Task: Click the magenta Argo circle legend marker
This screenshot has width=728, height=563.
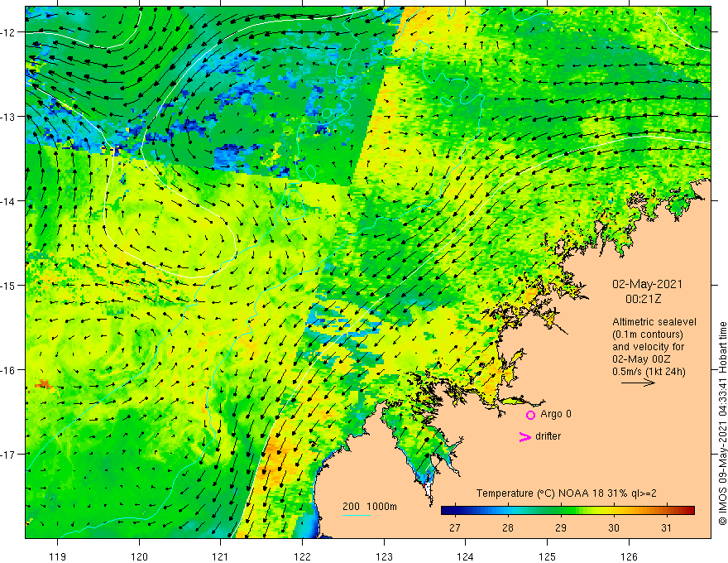Action: [530, 415]
